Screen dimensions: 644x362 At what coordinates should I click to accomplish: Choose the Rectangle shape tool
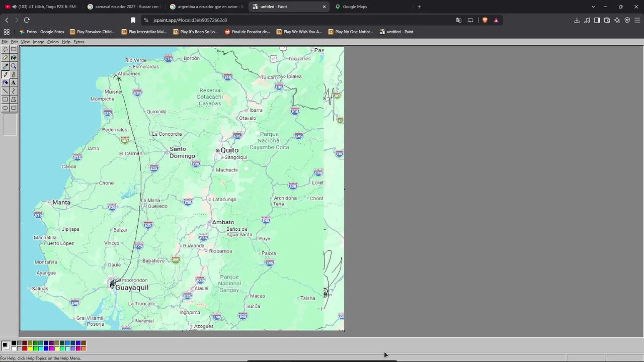pos(5,100)
